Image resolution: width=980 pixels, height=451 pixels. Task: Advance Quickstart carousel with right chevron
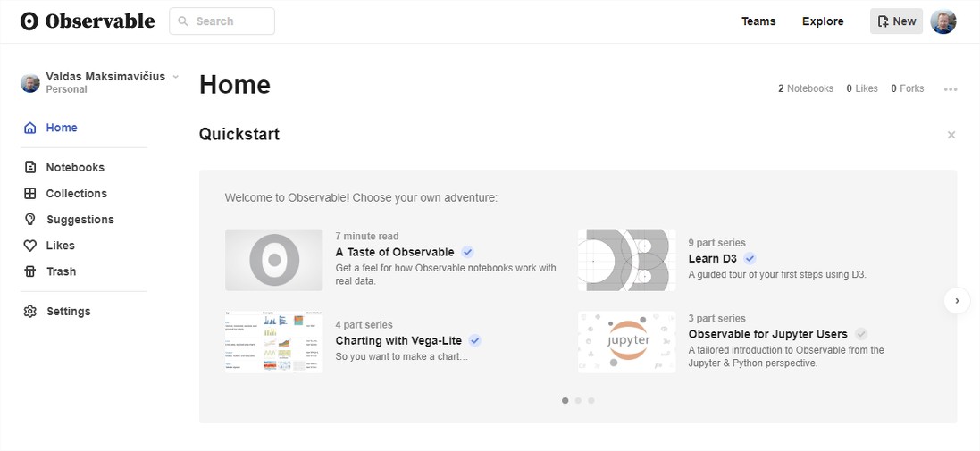click(957, 301)
